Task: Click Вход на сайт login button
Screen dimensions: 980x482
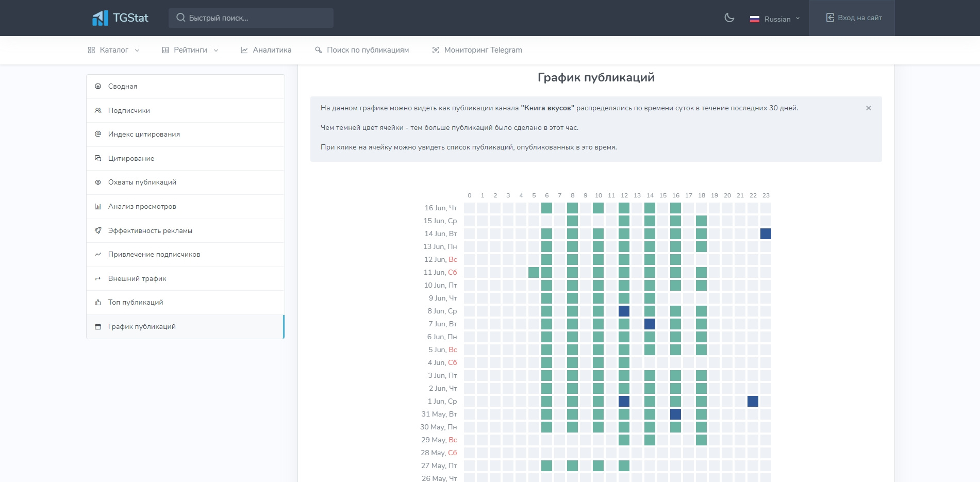Action: (x=854, y=18)
